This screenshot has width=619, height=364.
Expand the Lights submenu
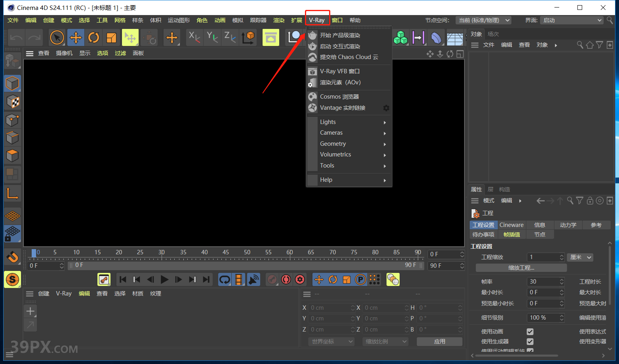point(349,122)
